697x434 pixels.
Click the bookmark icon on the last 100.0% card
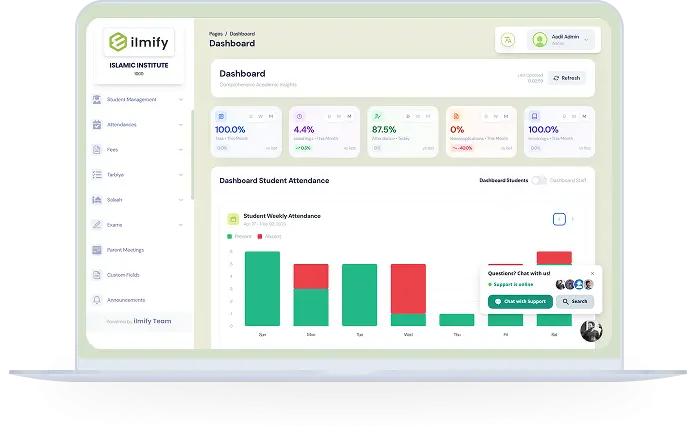tap(534, 117)
